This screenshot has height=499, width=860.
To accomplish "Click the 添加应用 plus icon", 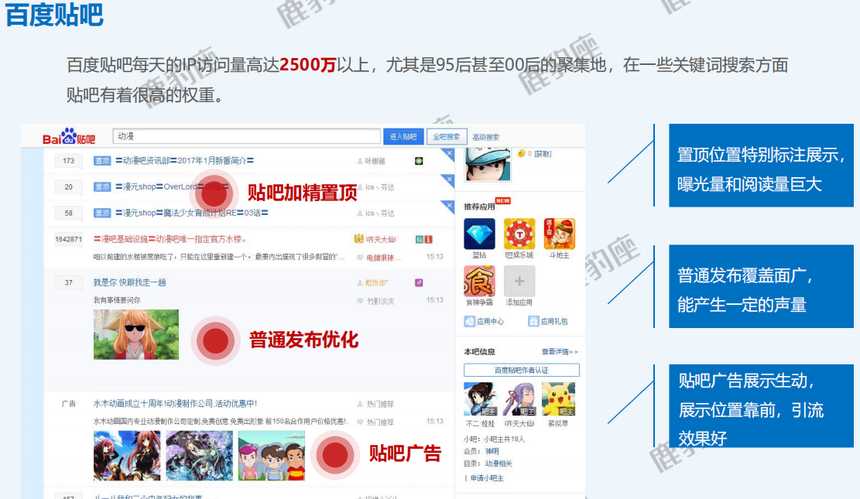I will (x=519, y=281).
